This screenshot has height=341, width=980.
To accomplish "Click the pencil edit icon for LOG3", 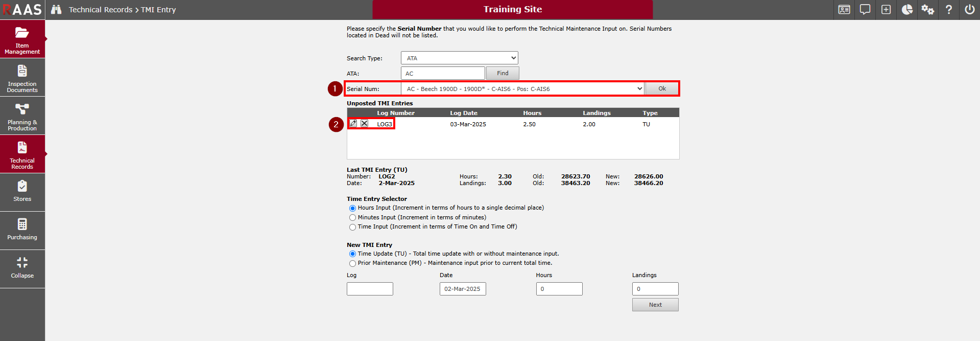I will (353, 124).
